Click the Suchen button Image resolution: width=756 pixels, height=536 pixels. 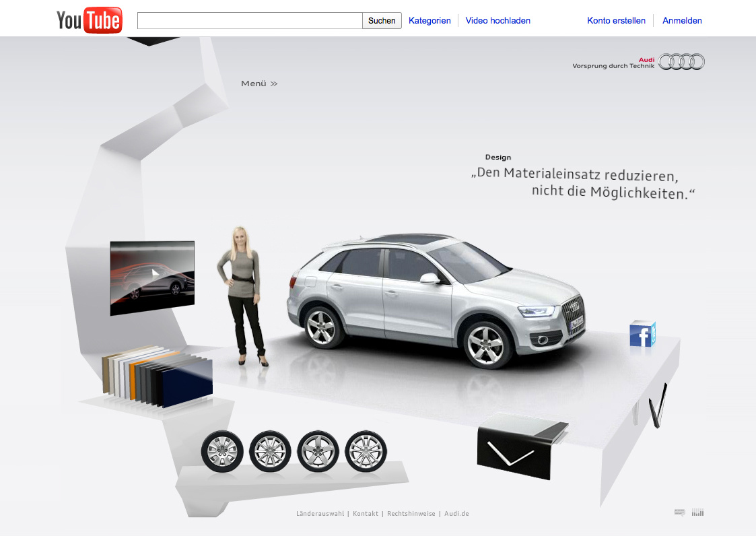tap(382, 21)
